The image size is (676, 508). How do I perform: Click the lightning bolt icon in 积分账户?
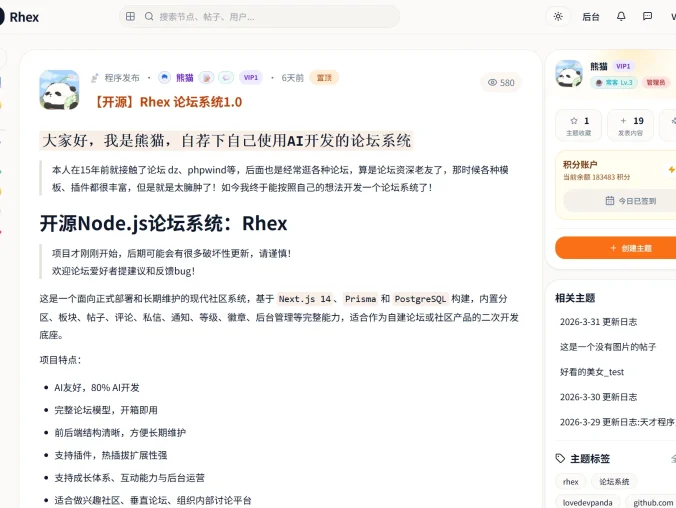(671, 169)
